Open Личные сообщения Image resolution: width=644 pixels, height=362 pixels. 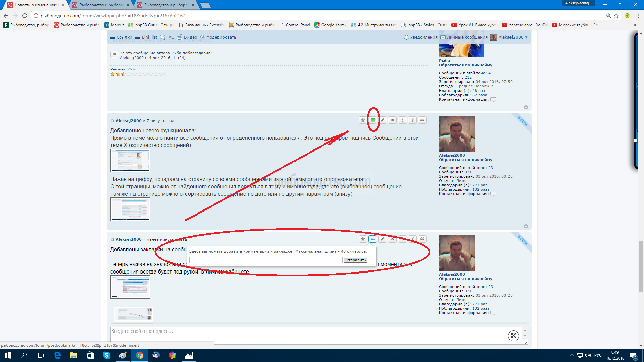pos(464,37)
